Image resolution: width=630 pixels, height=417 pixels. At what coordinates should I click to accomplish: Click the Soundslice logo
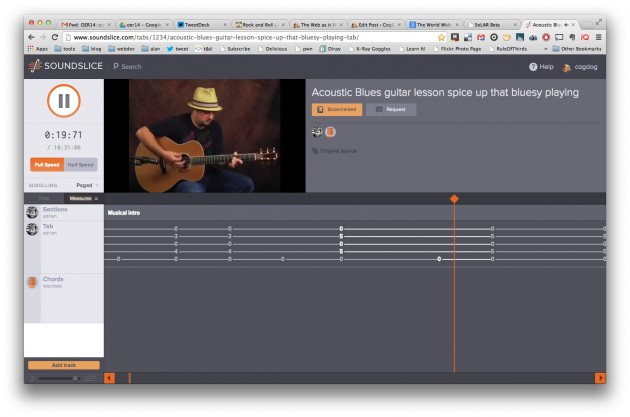[x=65, y=66]
